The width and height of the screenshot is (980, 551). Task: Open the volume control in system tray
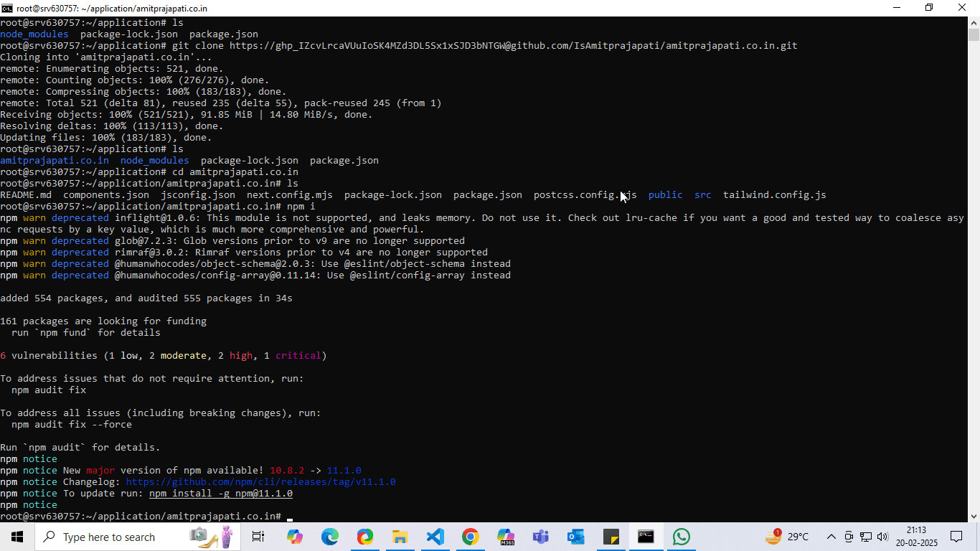(882, 537)
